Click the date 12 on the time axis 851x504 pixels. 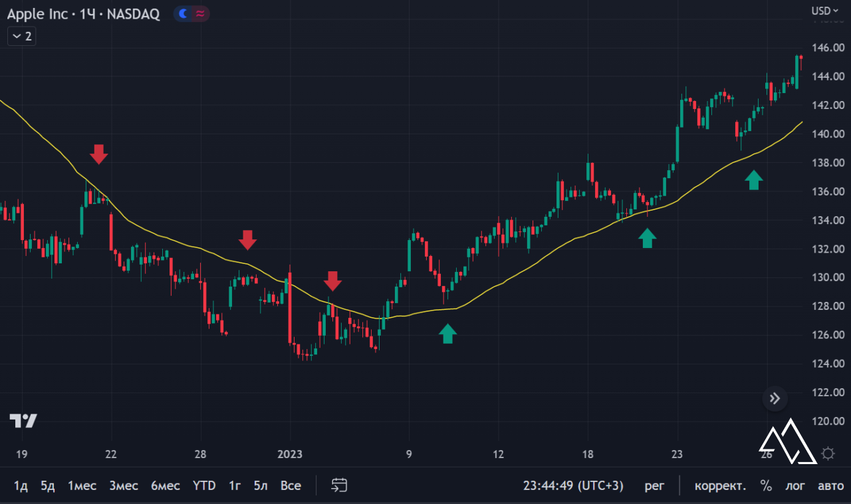coord(499,455)
